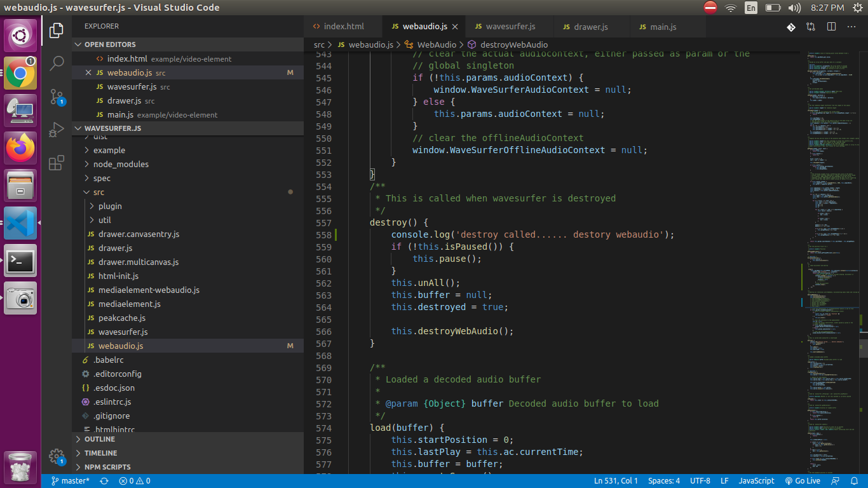Select JavaScript language mode in status bar
Viewport: 868px width, 488px height.
tap(756, 481)
